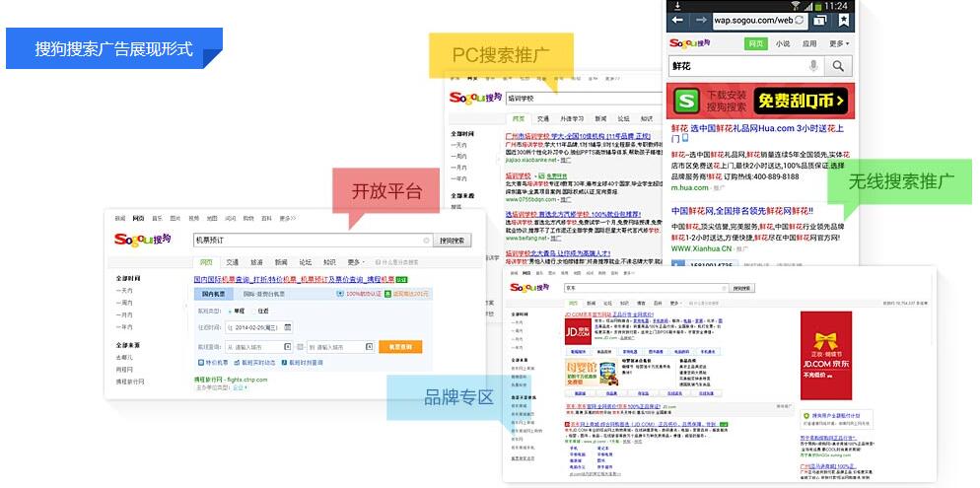The height and width of the screenshot is (488, 980).
Task: Click the 搜狗搜索 button in 京东 window
Action: point(742,288)
